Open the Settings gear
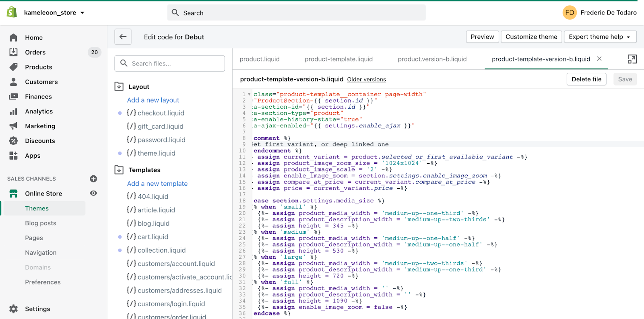The image size is (644, 319). [14, 309]
